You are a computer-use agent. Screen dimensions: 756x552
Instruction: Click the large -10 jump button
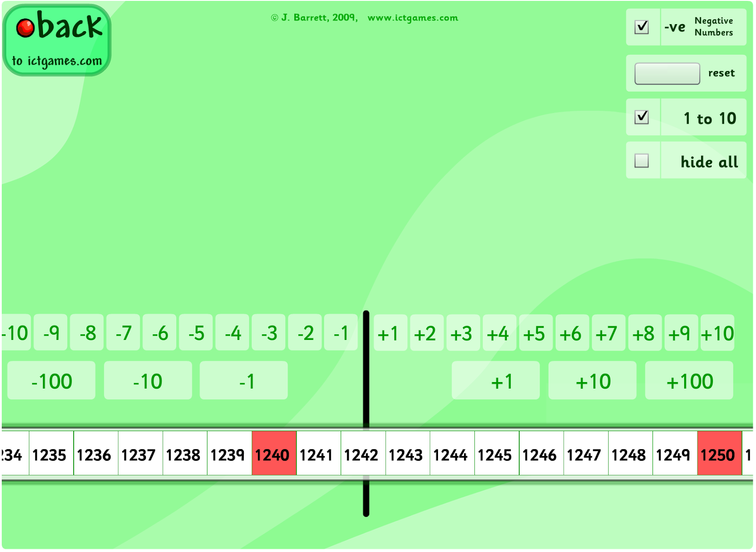pyautogui.click(x=148, y=381)
